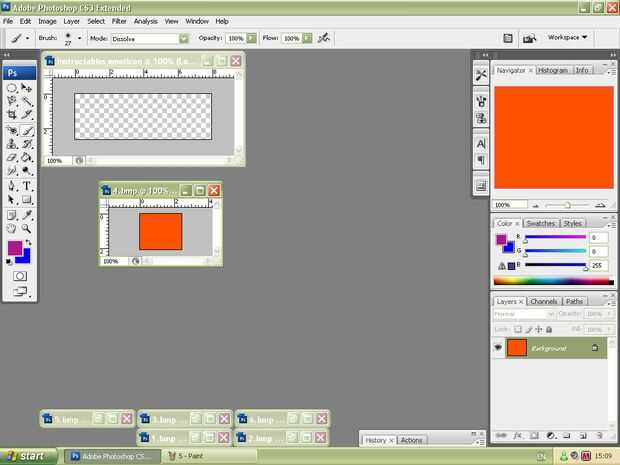Select the Paint Bucket tool
The image size is (620, 465).
(x=26, y=157)
